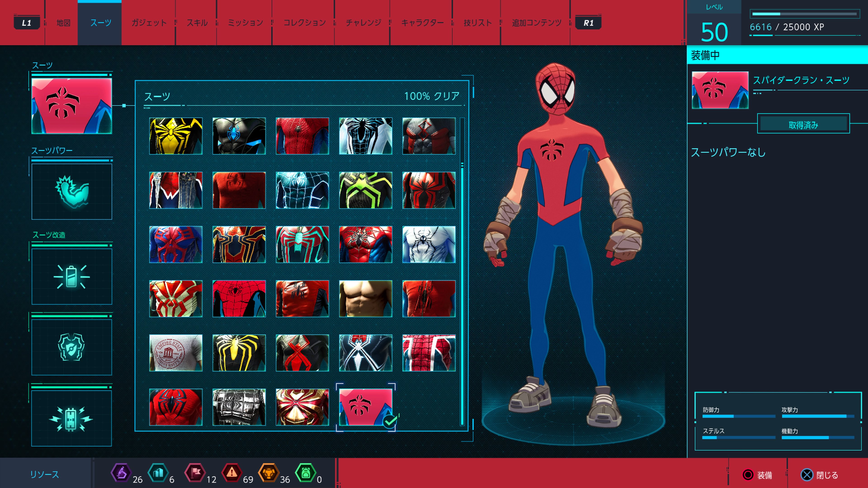This screenshot has height=488, width=868.
Task: Select the Iron Spider gold-trimmed suit
Action: 239,244
